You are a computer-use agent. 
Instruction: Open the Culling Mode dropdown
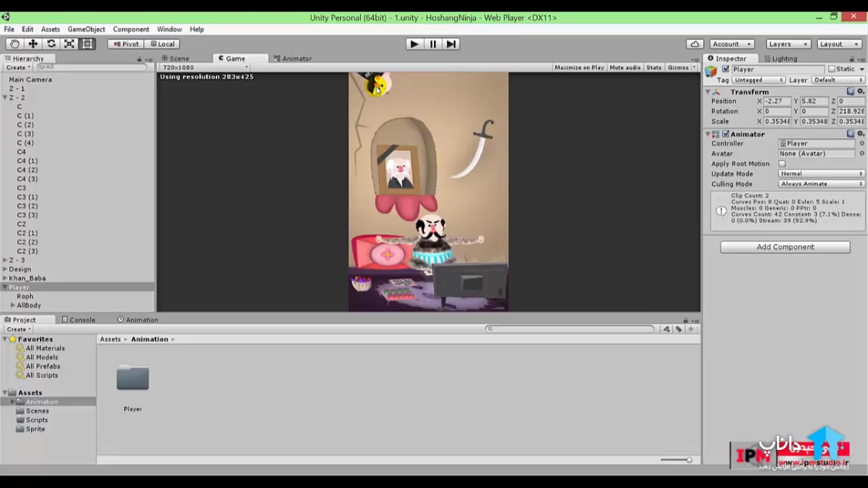click(821, 184)
